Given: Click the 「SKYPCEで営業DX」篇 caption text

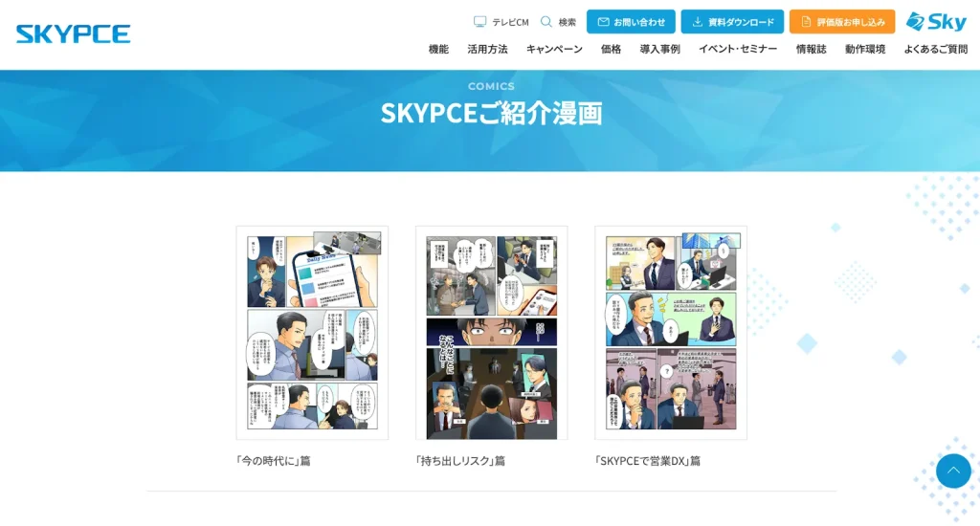Looking at the screenshot, I should click(648, 461).
